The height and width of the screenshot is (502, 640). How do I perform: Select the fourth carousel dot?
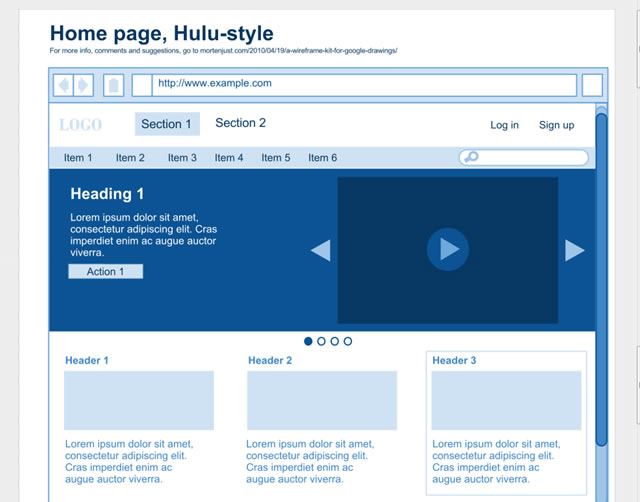click(x=348, y=341)
